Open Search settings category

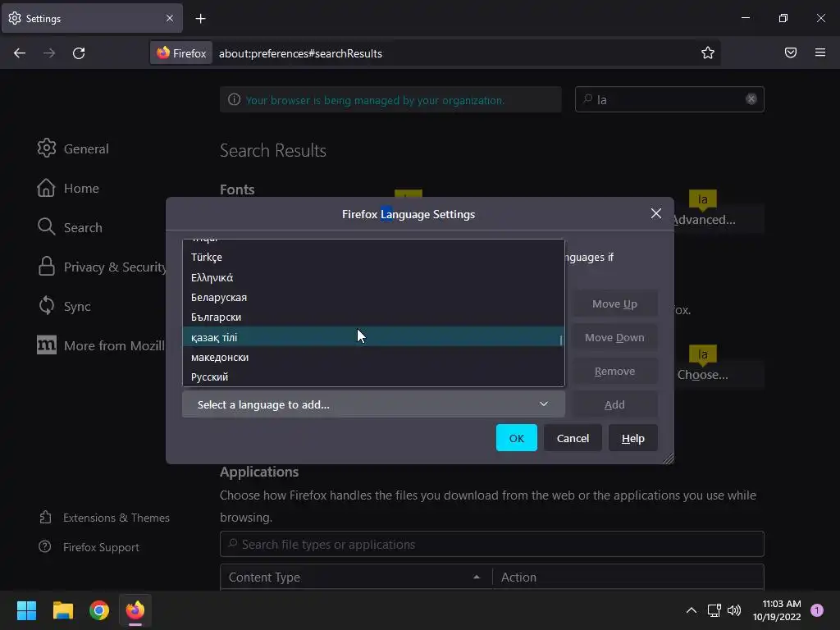tap(70, 227)
